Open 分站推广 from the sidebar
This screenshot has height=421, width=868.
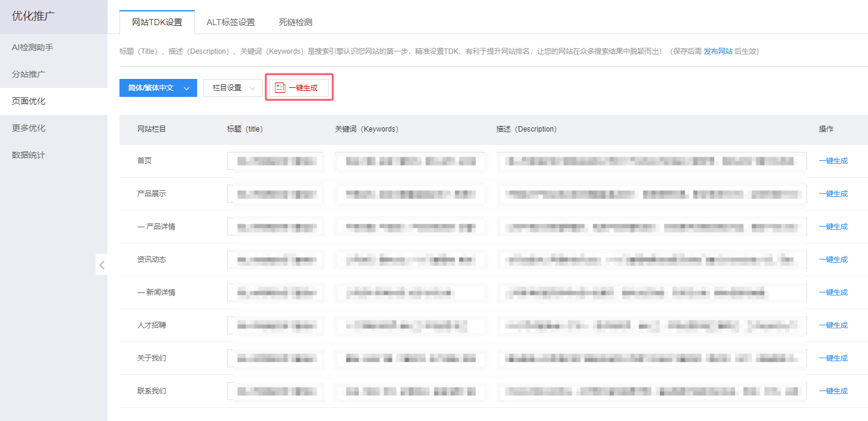pos(37,74)
